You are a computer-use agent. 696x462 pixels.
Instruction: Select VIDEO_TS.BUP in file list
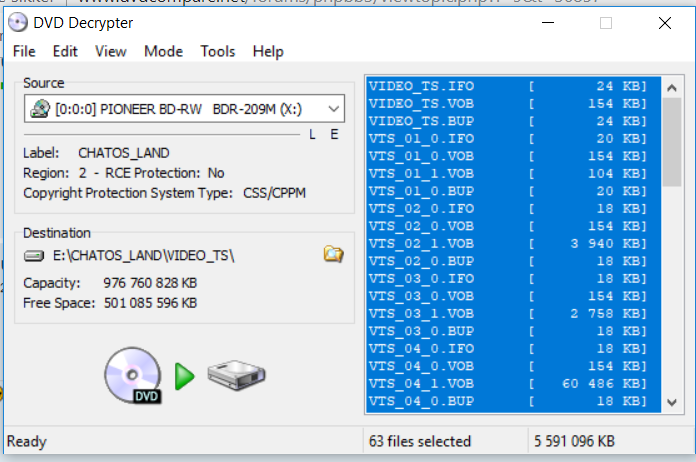coord(514,121)
